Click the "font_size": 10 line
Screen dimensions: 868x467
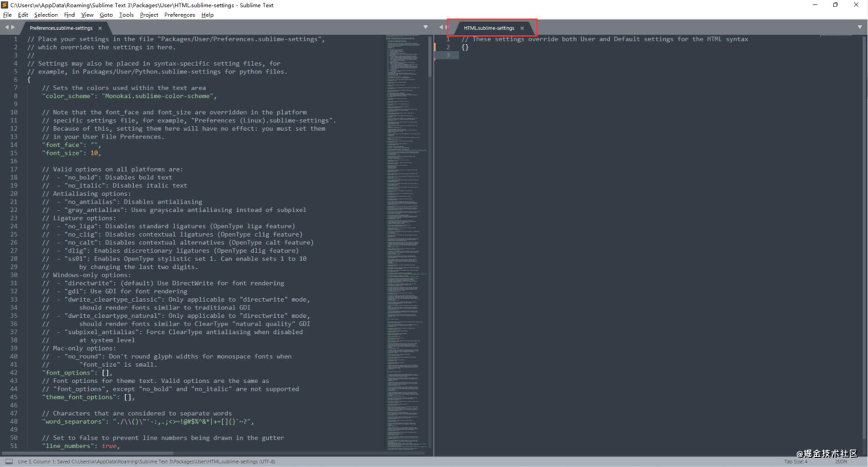(x=71, y=153)
